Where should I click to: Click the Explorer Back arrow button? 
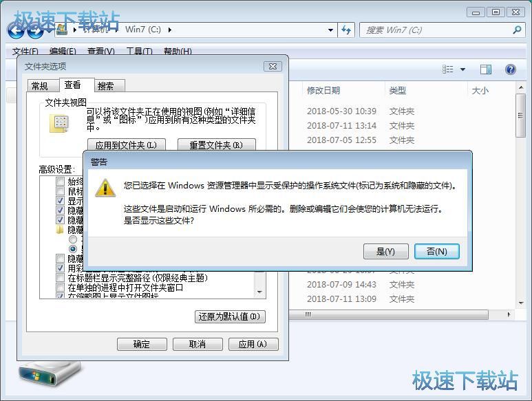(x=16, y=31)
